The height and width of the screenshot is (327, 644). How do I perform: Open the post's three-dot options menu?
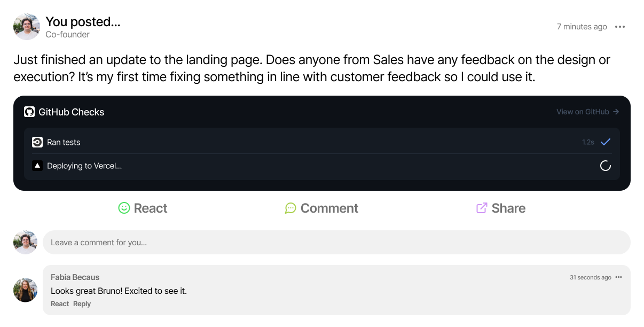pyautogui.click(x=620, y=27)
